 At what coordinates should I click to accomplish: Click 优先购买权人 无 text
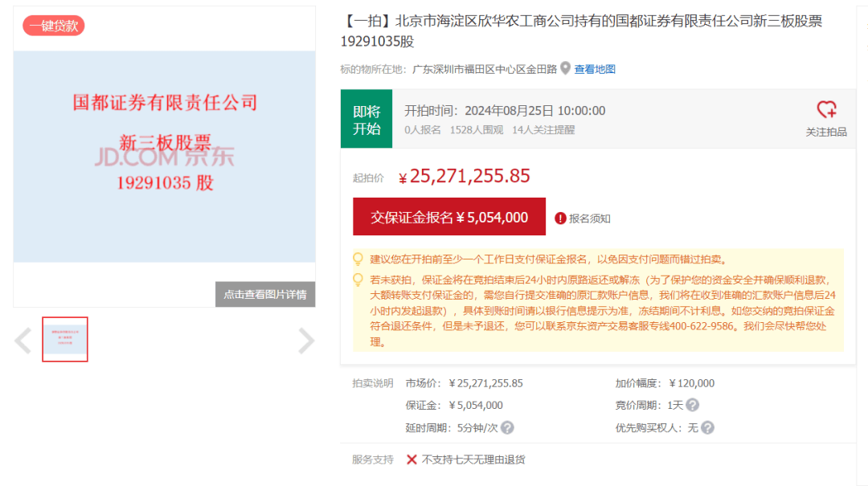click(x=657, y=428)
